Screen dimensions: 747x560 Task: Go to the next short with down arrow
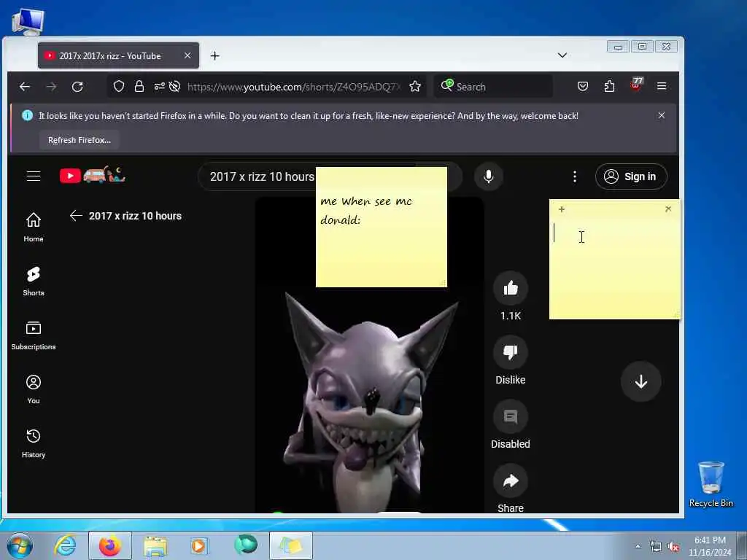(640, 381)
